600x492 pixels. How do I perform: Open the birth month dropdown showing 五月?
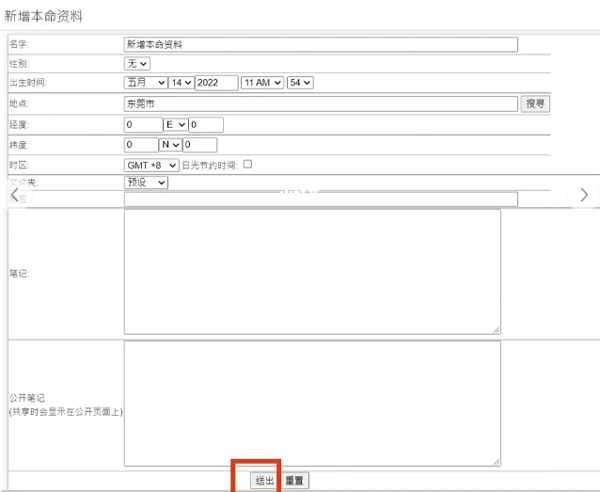145,83
